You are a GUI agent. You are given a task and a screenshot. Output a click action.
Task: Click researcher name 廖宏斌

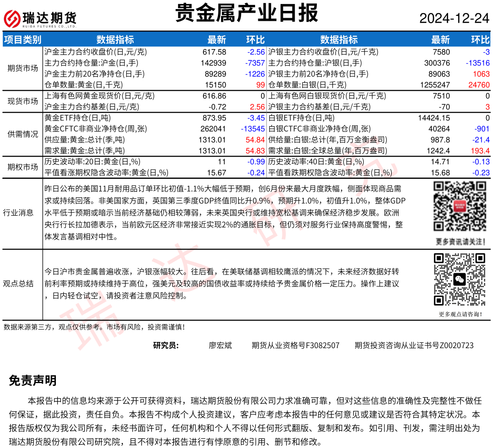pos(220,345)
